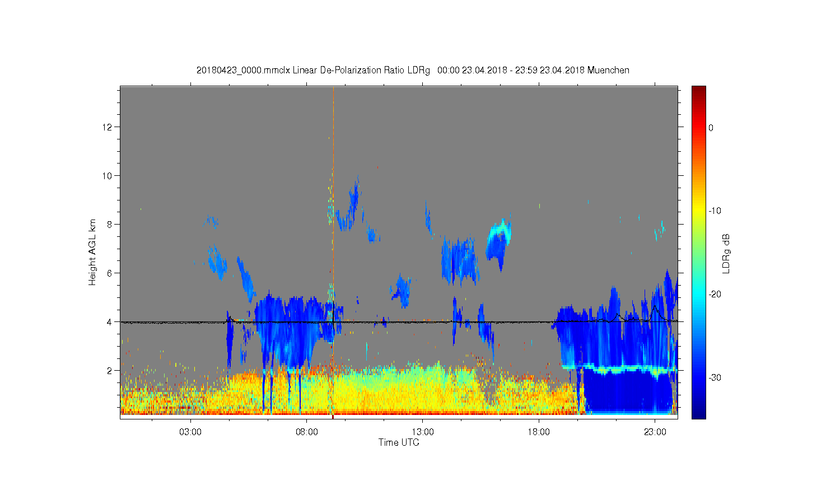Click the yellow band of the colorbar
The height and width of the screenshot is (504, 840).
(x=698, y=211)
